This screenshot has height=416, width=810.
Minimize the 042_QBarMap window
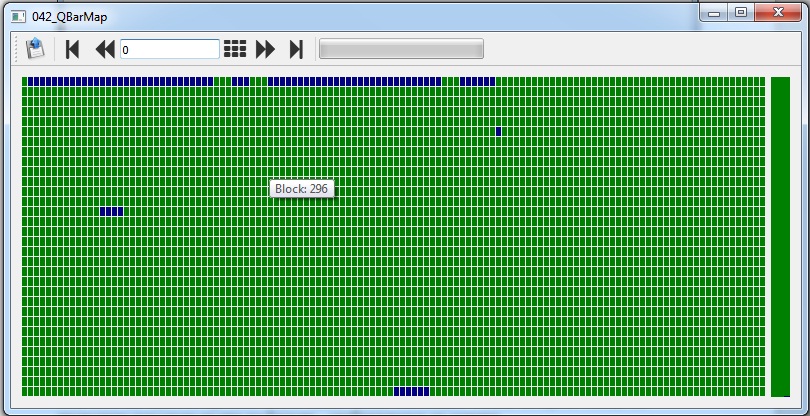714,12
